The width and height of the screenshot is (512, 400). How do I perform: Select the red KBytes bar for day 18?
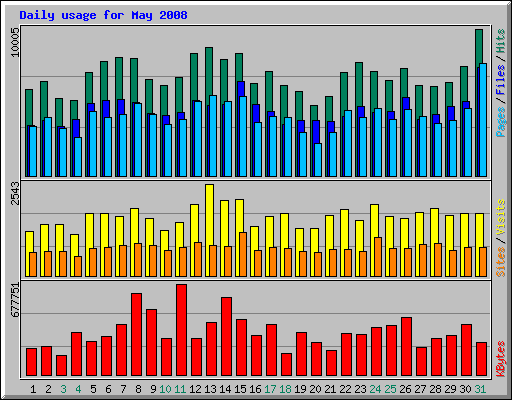(286, 365)
